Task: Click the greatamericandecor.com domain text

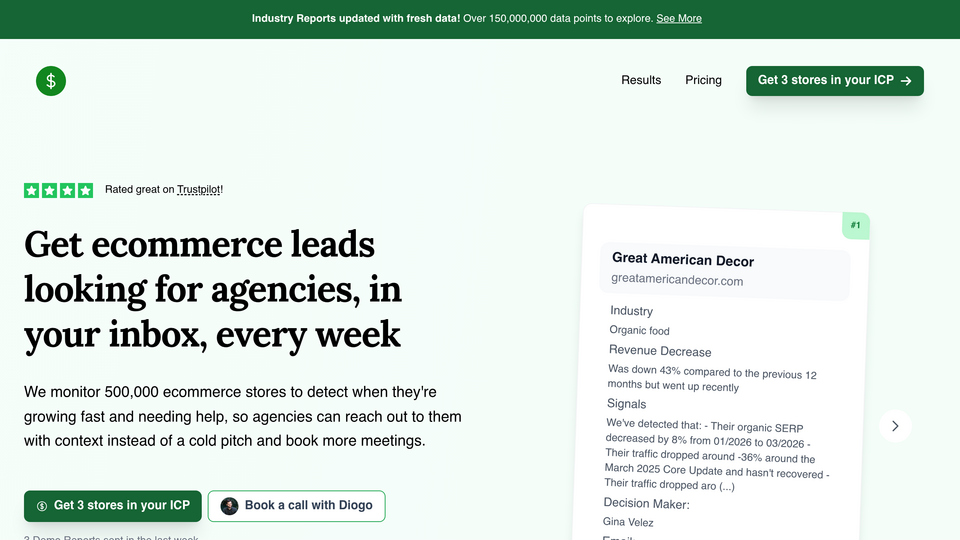Action: (677, 280)
